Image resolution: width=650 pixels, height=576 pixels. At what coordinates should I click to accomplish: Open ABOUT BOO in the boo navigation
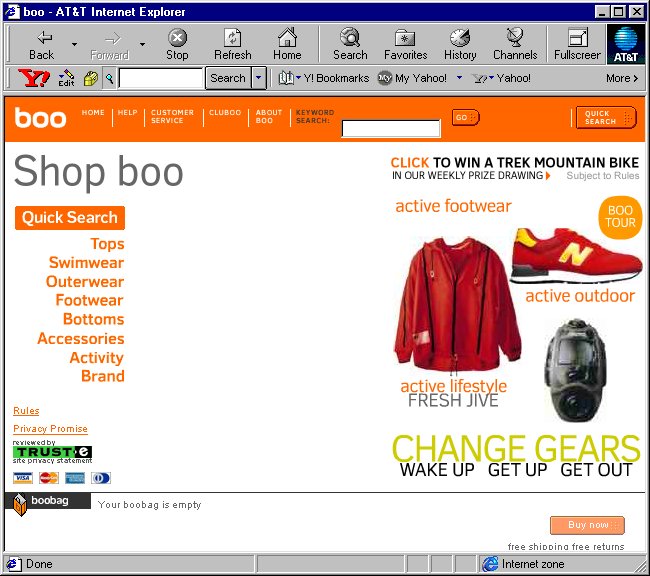[x=269, y=117]
